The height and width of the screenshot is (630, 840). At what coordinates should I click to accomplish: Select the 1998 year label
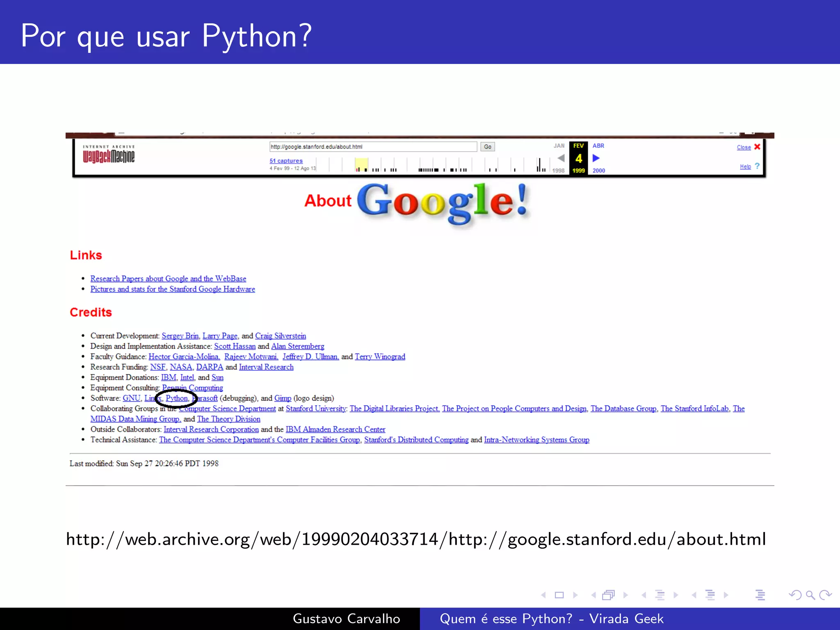pyautogui.click(x=558, y=171)
